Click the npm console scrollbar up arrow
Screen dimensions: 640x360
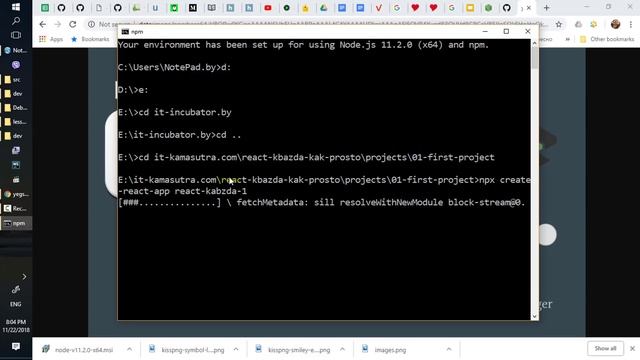[535, 42]
